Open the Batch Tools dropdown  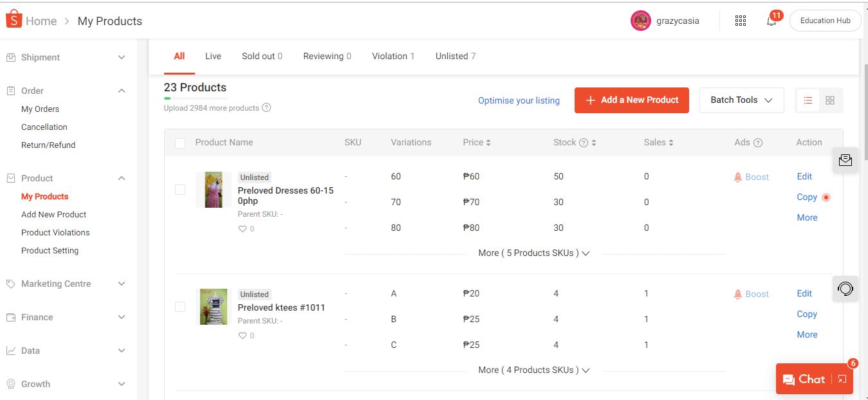pyautogui.click(x=741, y=100)
